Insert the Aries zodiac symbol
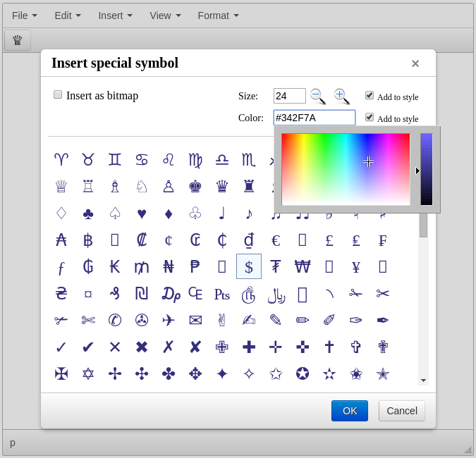Viewport: 476px width, 458px height. pyautogui.click(x=61, y=160)
